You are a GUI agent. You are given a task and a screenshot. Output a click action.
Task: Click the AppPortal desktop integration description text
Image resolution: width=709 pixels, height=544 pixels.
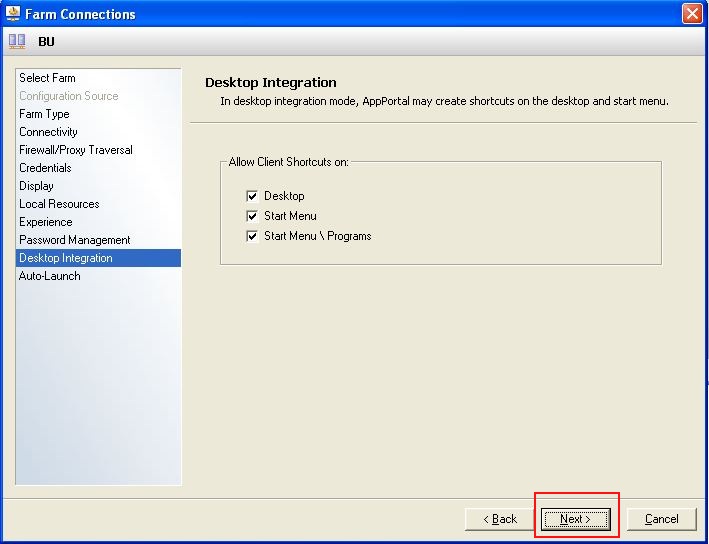pos(444,101)
